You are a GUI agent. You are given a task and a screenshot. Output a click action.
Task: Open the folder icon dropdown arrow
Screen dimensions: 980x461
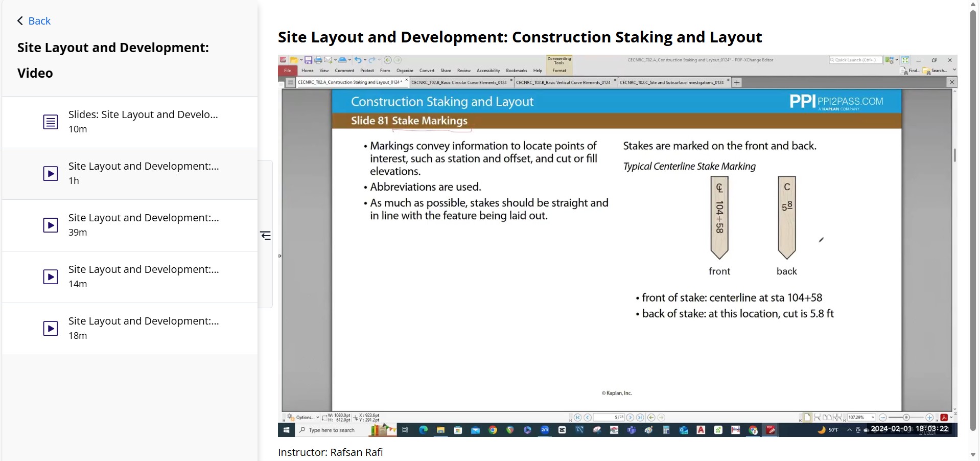[x=301, y=60]
